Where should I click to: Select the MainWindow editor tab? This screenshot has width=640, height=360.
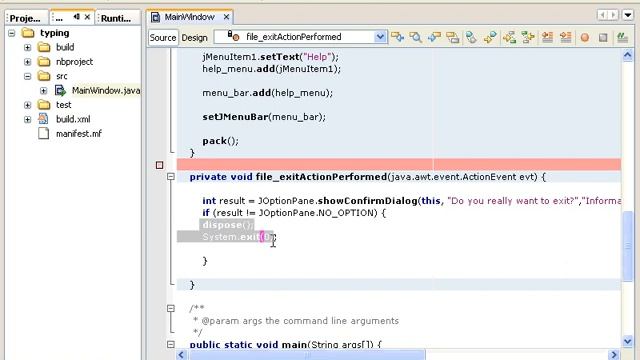pos(189,17)
